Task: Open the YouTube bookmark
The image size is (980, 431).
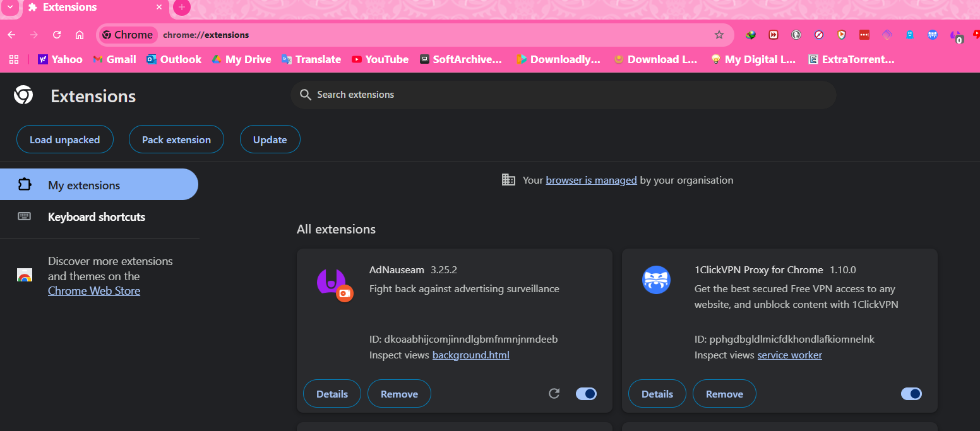Action: pos(379,59)
